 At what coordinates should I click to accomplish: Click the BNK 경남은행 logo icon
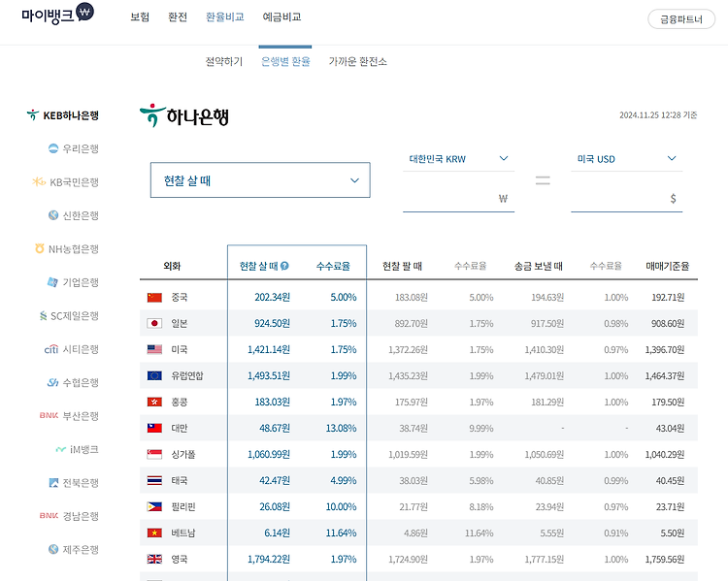coord(49,516)
